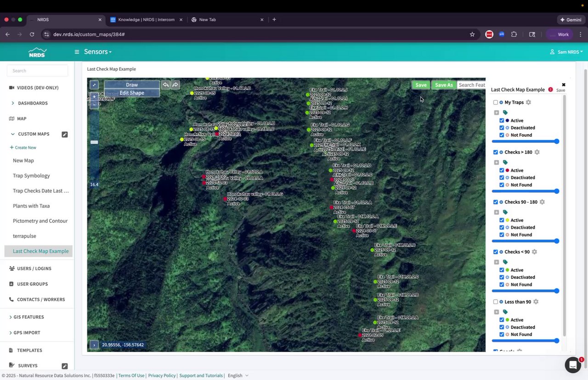Click the green Save button on the map

(421, 85)
